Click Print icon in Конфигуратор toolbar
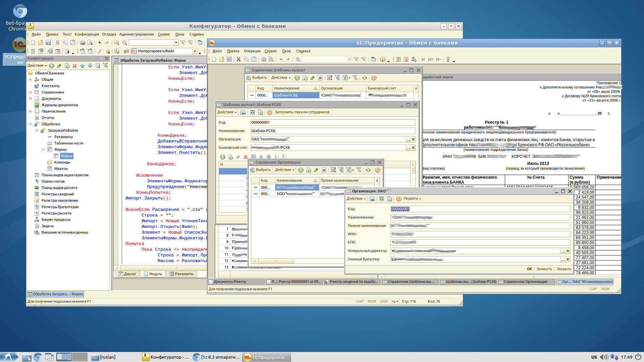This screenshot has width=644, height=362. click(83, 43)
